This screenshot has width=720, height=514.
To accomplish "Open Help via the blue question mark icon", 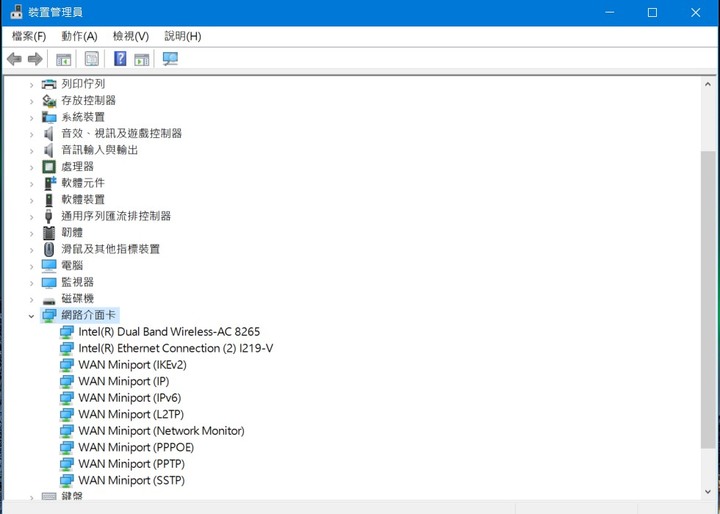I will click(x=120, y=58).
